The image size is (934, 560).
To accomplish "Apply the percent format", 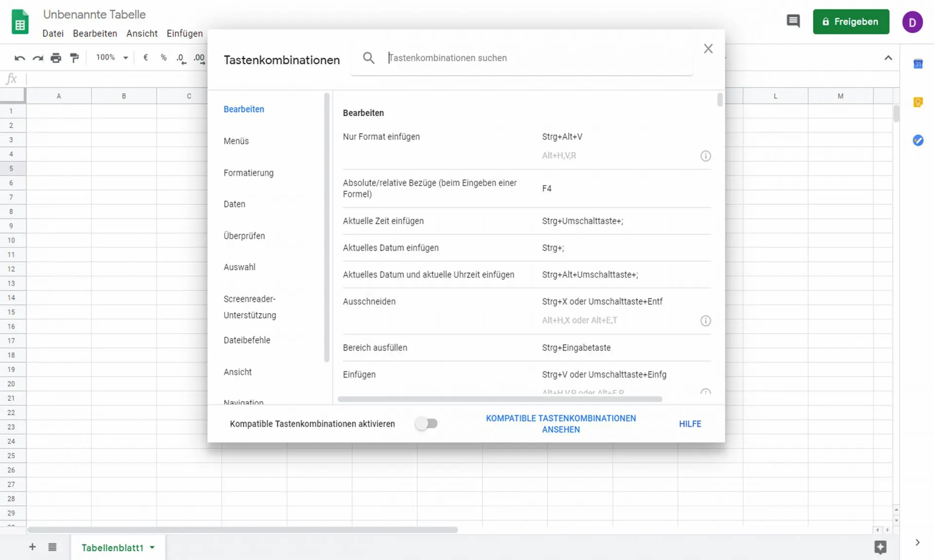I will click(x=163, y=58).
